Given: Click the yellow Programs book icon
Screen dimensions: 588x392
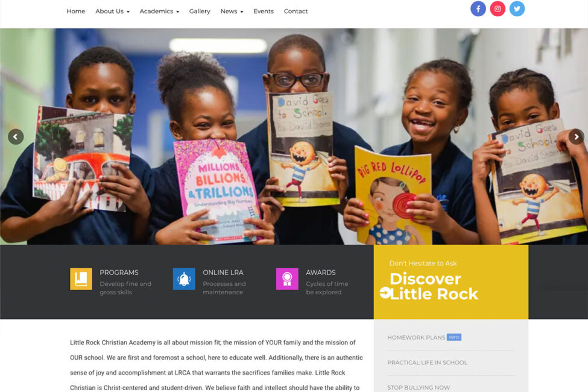Looking at the screenshot, I should coord(81,279).
